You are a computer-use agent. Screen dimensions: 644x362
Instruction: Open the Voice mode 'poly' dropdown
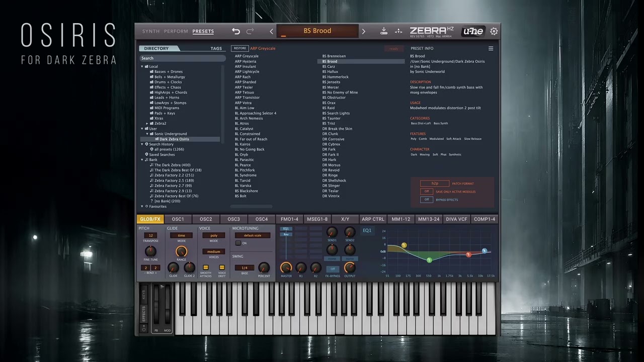point(214,235)
